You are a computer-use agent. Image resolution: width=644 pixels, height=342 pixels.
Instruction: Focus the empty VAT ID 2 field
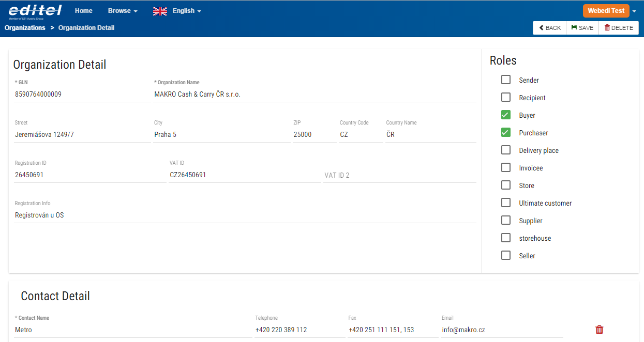399,175
